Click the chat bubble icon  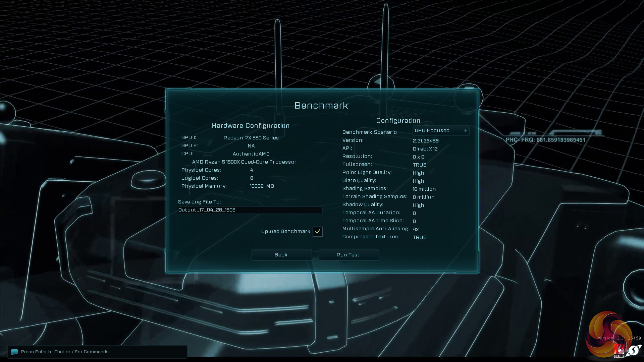[14, 352]
